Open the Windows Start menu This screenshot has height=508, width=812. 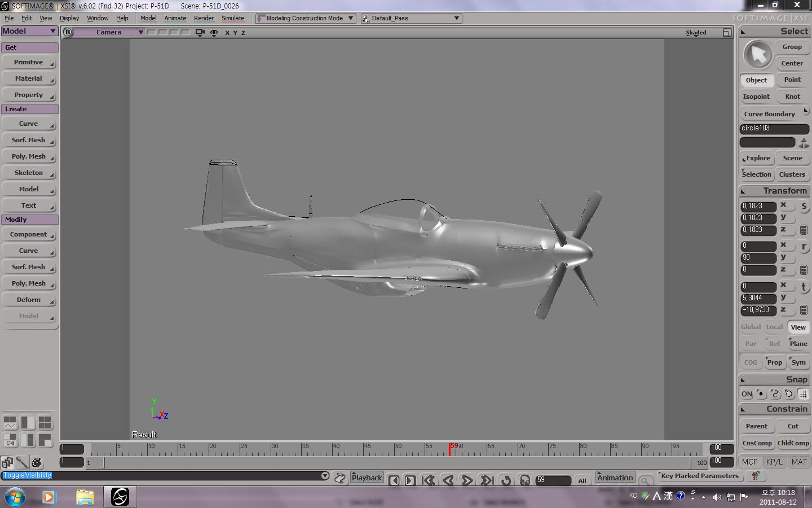click(x=16, y=497)
